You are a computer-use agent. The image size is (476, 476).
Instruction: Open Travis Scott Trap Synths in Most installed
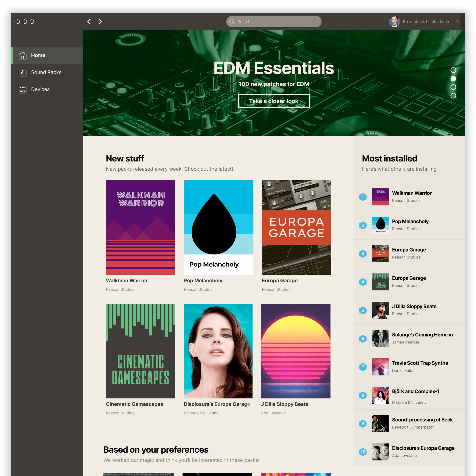420,363
